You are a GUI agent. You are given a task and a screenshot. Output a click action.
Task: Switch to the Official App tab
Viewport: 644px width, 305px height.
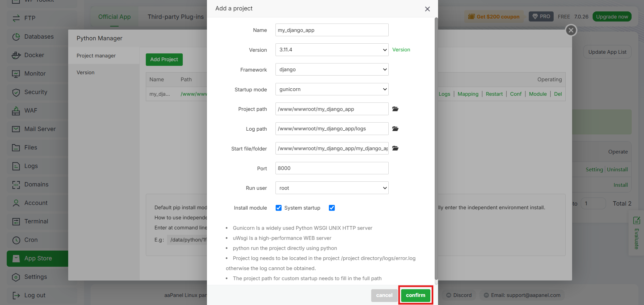pos(115,17)
